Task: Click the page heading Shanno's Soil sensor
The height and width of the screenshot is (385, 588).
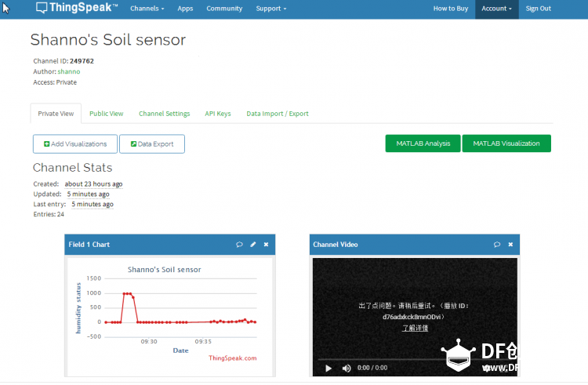Action: (108, 40)
